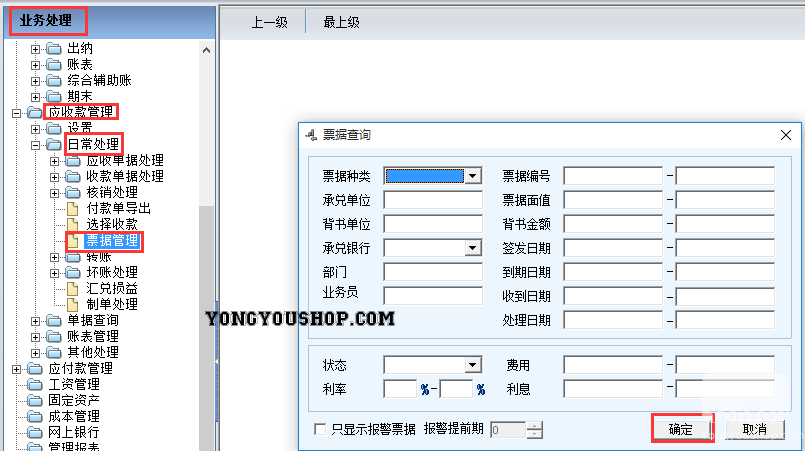
Task: Focus the 业务员 input field
Action: [x=433, y=295]
